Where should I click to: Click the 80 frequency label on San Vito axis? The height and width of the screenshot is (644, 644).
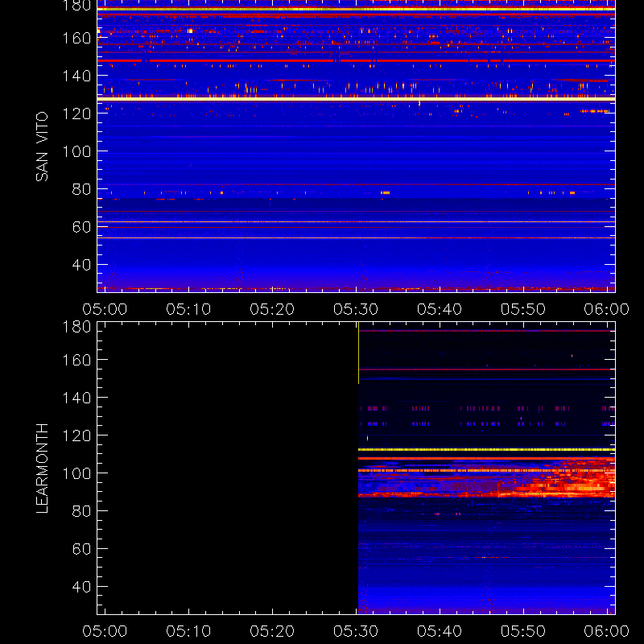tap(81, 189)
